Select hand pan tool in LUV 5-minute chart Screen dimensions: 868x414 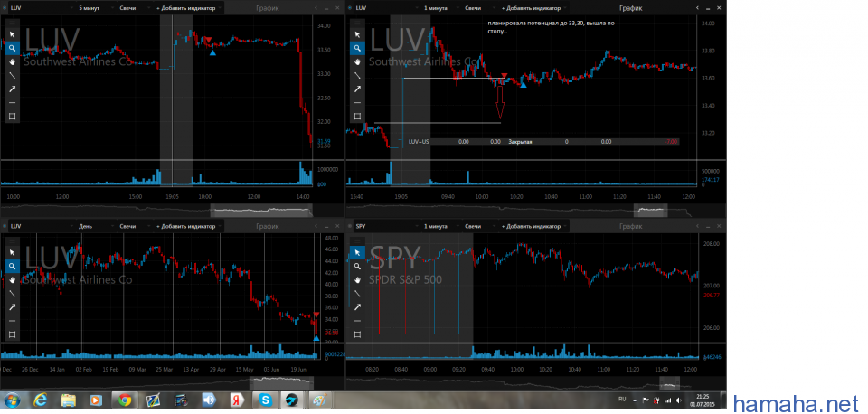coord(12,61)
